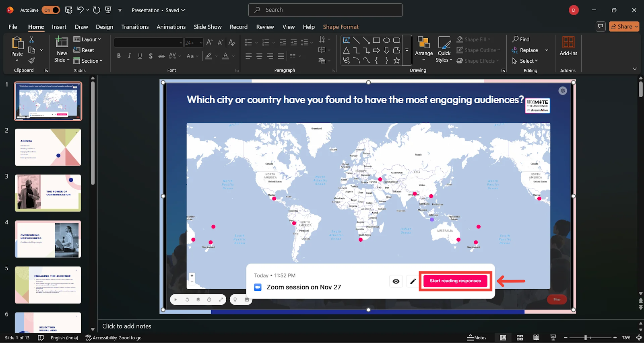
Task: Toggle Bold formatting
Action: 119,56
